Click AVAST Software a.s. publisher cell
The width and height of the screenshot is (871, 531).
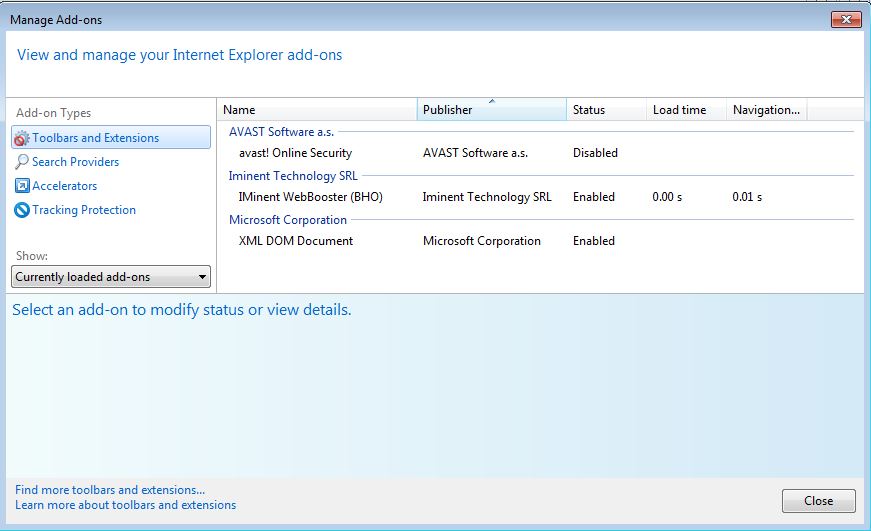[x=475, y=153]
